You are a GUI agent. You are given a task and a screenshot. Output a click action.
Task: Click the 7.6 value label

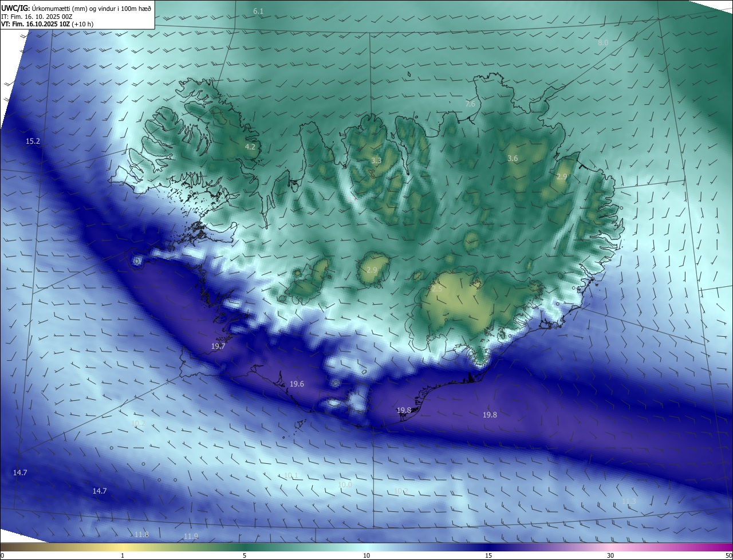tap(470, 104)
